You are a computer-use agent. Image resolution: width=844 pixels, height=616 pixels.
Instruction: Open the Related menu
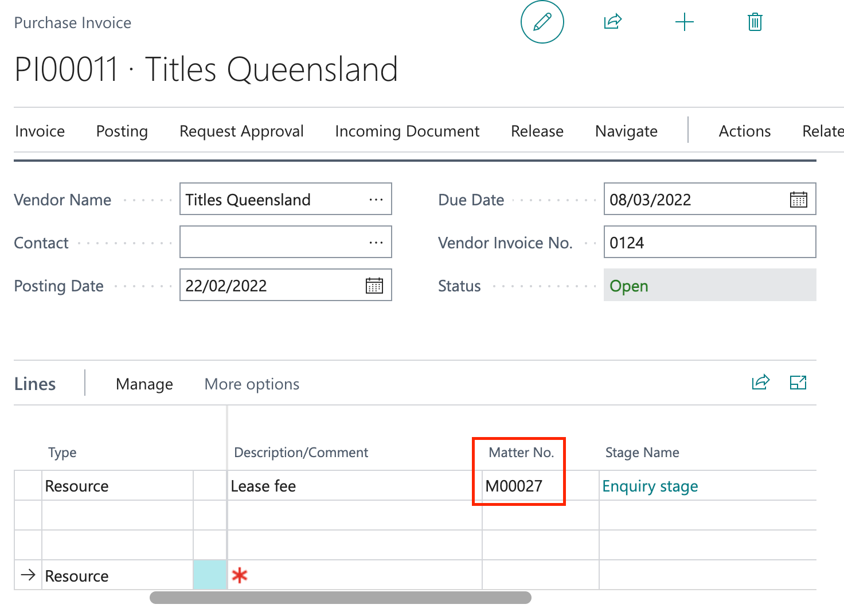(x=823, y=131)
